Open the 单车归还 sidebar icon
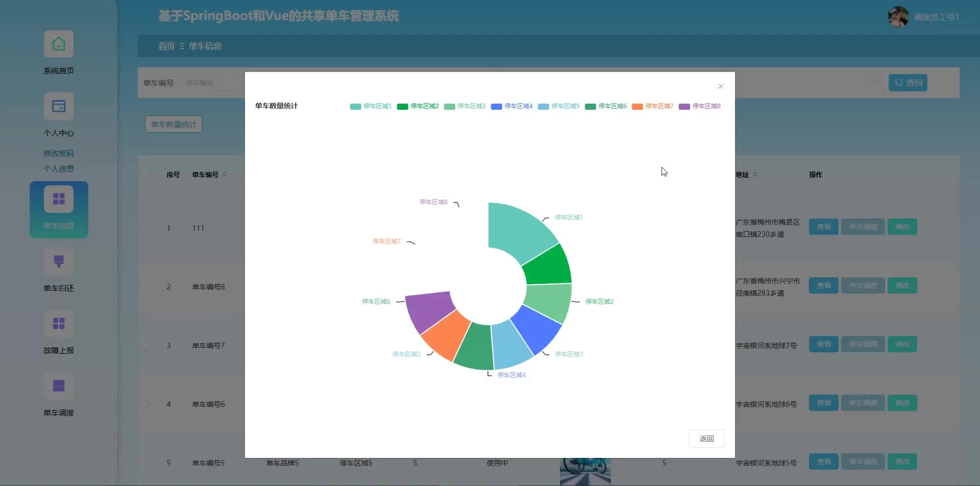980x486 pixels. 59,262
